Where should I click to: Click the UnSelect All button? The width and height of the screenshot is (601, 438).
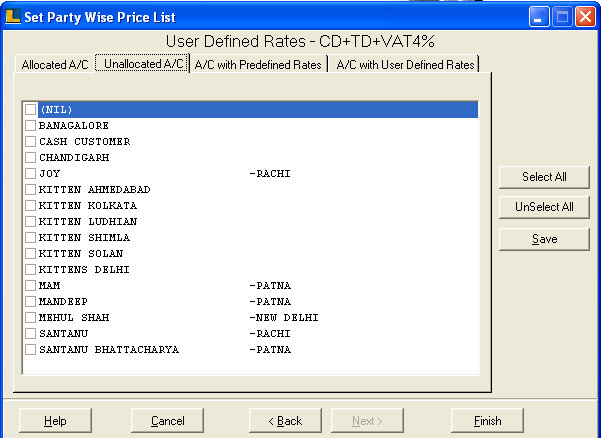pos(544,207)
